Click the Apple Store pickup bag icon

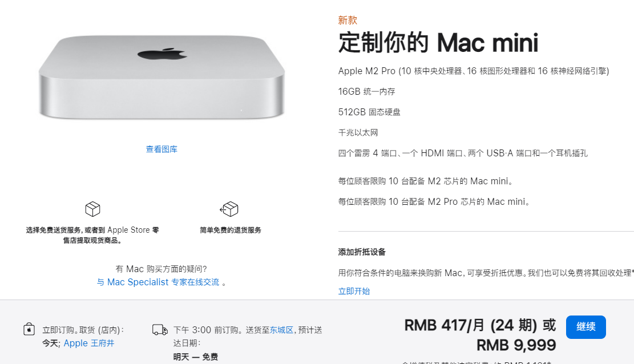[29, 329]
